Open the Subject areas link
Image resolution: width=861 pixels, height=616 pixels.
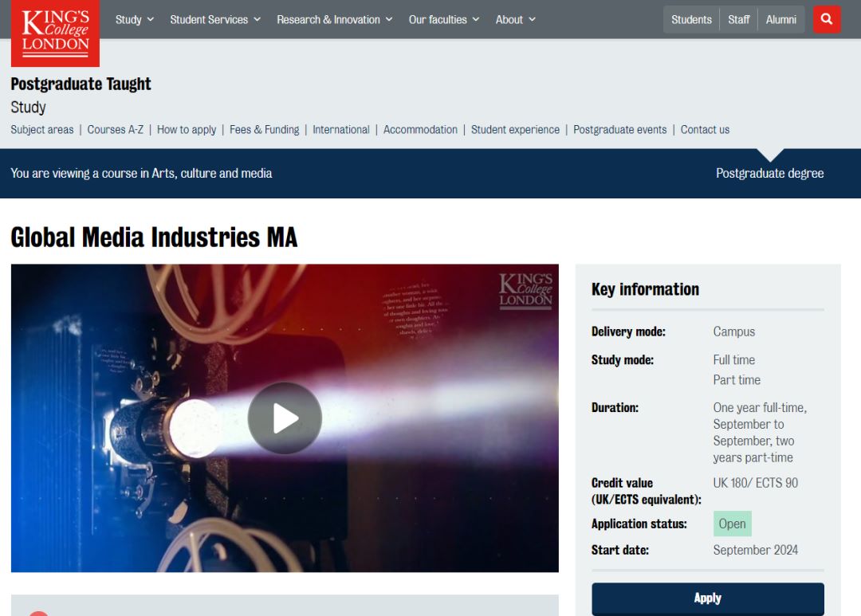click(x=42, y=129)
